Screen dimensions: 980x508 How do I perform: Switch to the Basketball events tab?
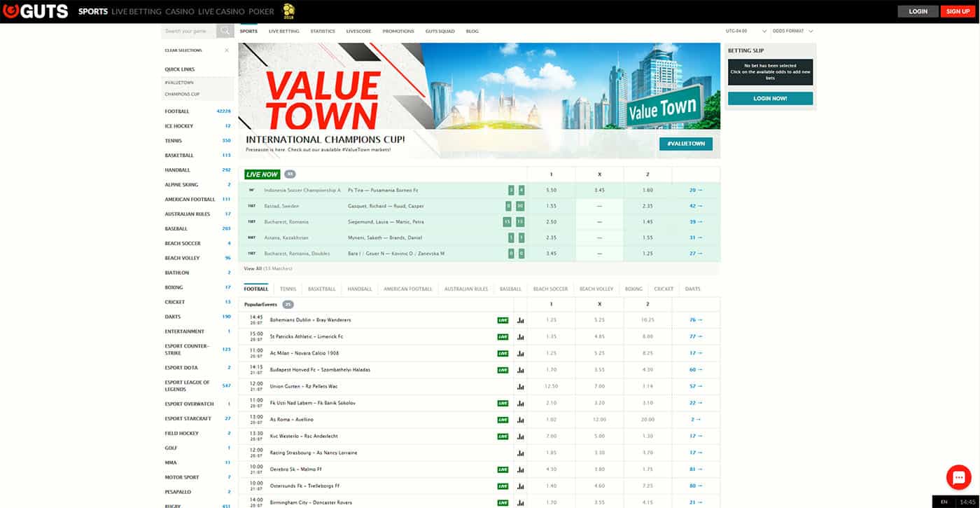(322, 289)
